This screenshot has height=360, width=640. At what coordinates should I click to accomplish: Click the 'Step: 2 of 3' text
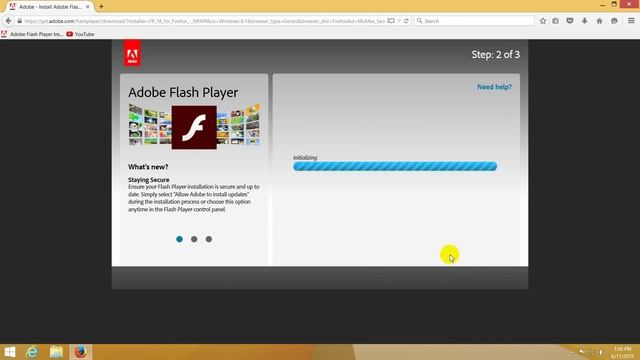coord(496,55)
